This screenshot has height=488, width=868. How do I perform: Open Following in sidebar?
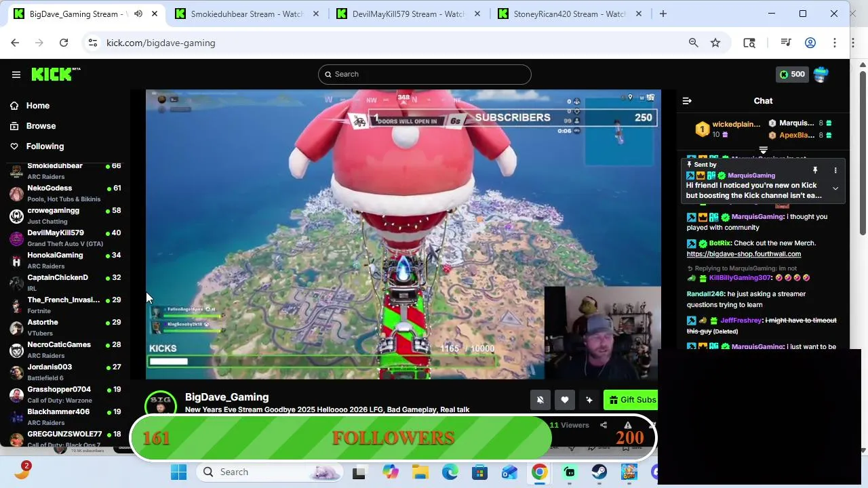point(37,146)
